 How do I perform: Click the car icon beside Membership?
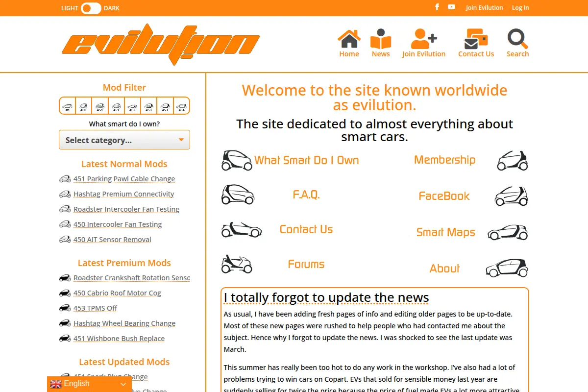(513, 160)
